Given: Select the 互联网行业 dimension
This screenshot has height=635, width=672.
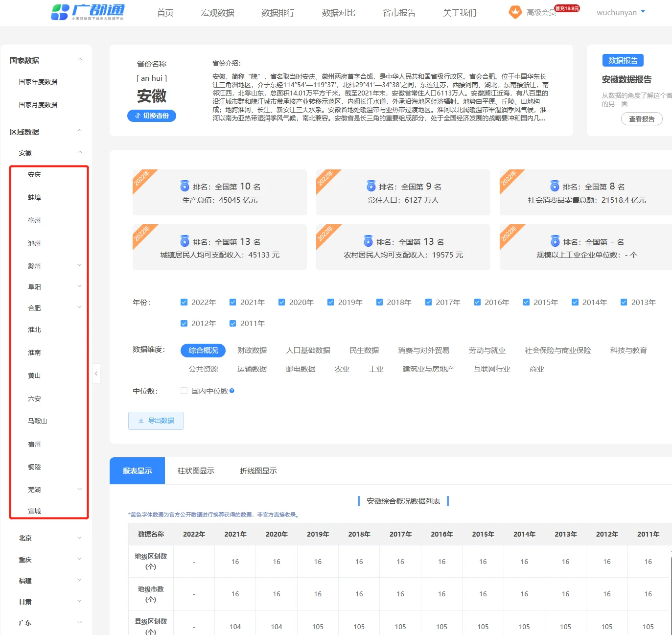Looking at the screenshot, I should pos(492,369).
